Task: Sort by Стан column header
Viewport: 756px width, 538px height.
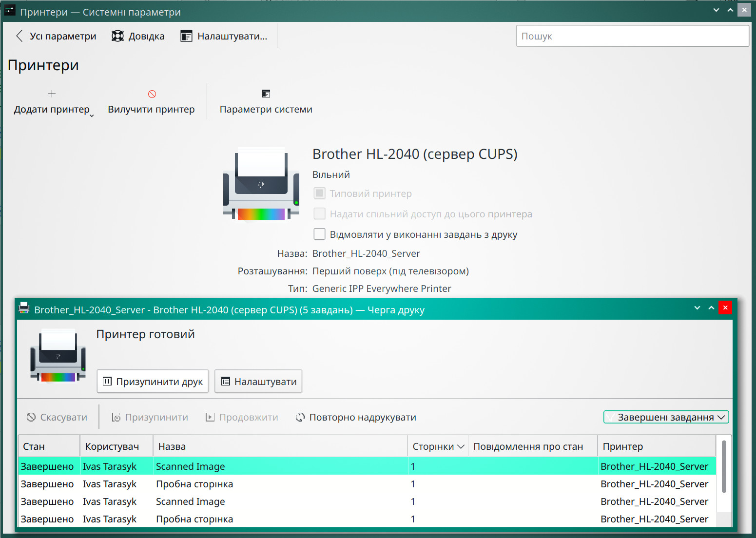Action: click(49, 446)
